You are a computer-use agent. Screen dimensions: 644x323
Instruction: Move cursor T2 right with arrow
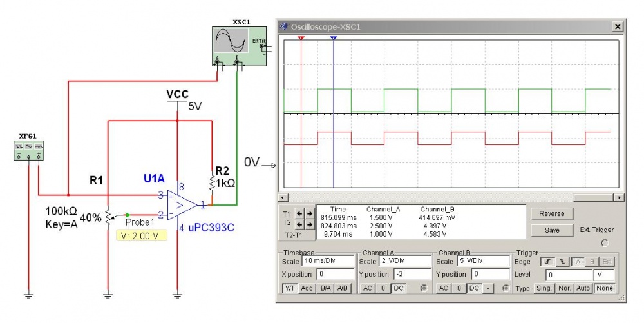(310, 224)
